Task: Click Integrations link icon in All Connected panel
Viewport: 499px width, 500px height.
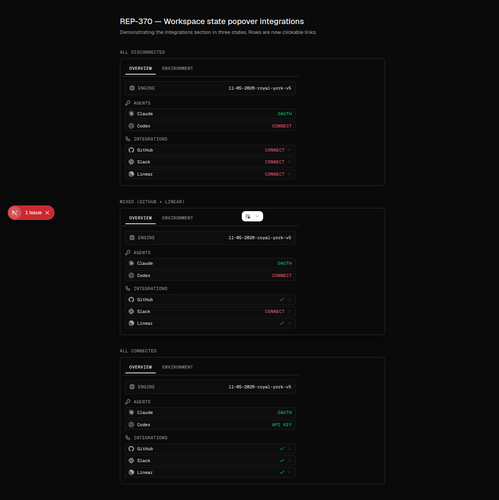Action: click(128, 437)
